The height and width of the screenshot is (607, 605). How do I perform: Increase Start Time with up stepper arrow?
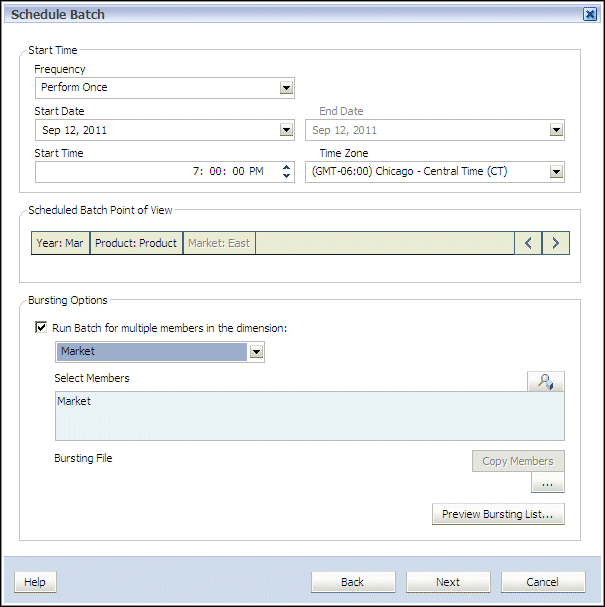[x=287, y=167]
